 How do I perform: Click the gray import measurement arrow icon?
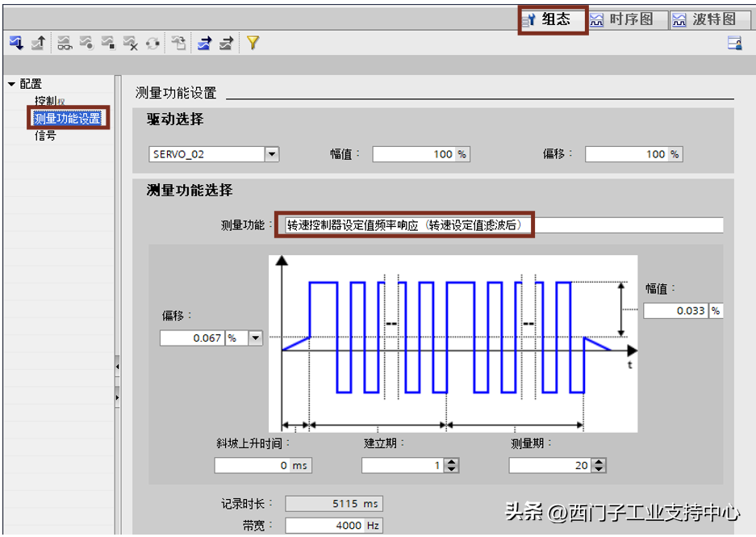(227, 44)
